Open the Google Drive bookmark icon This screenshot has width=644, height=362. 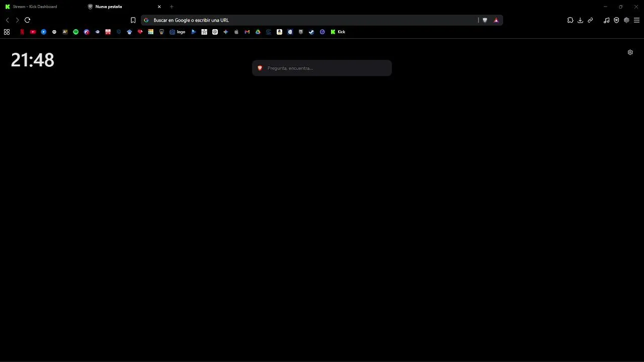click(258, 32)
